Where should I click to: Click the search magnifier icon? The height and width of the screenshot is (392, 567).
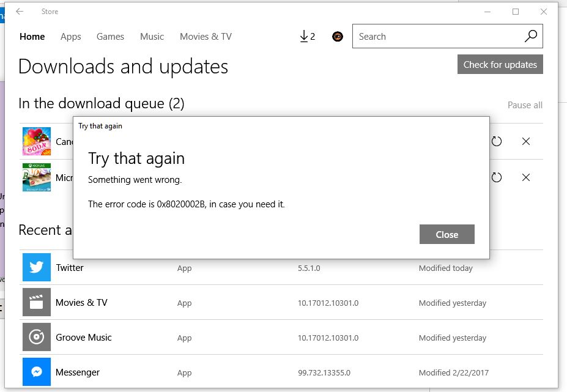point(530,36)
